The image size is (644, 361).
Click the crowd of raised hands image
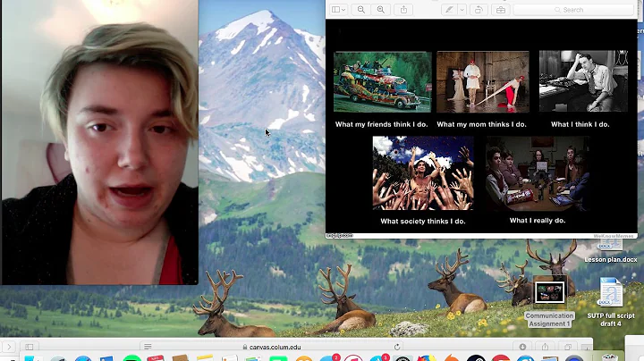click(x=423, y=173)
